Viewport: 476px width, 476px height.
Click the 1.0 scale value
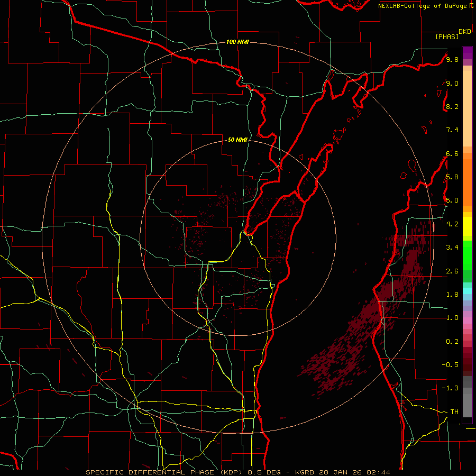click(x=452, y=318)
